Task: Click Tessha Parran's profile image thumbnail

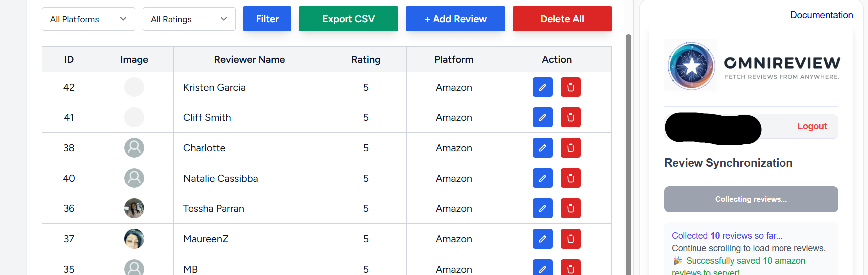Action: (134, 208)
